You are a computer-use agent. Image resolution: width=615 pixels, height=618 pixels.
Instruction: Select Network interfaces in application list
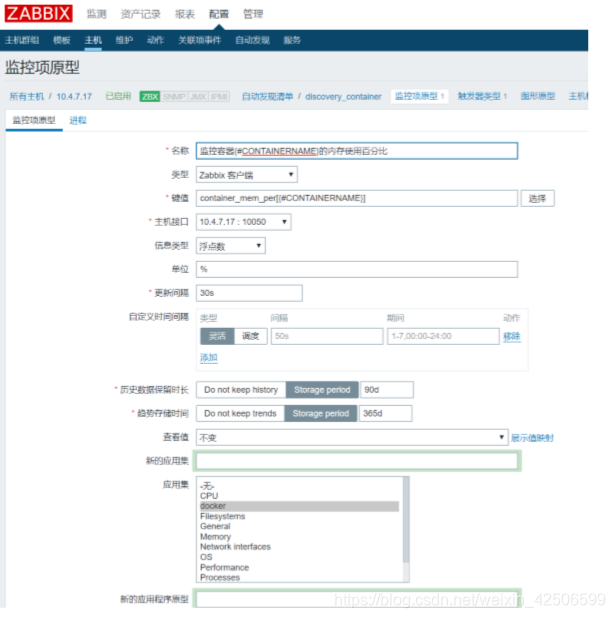click(x=299, y=547)
